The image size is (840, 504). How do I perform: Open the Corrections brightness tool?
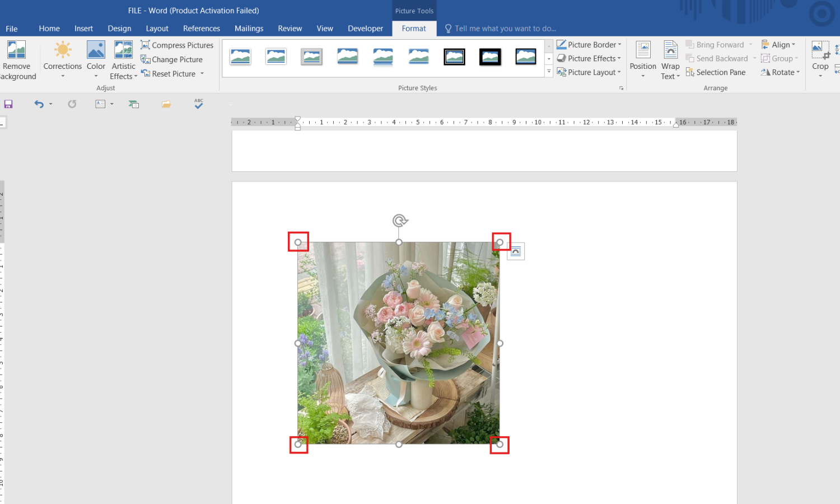pyautogui.click(x=63, y=50)
